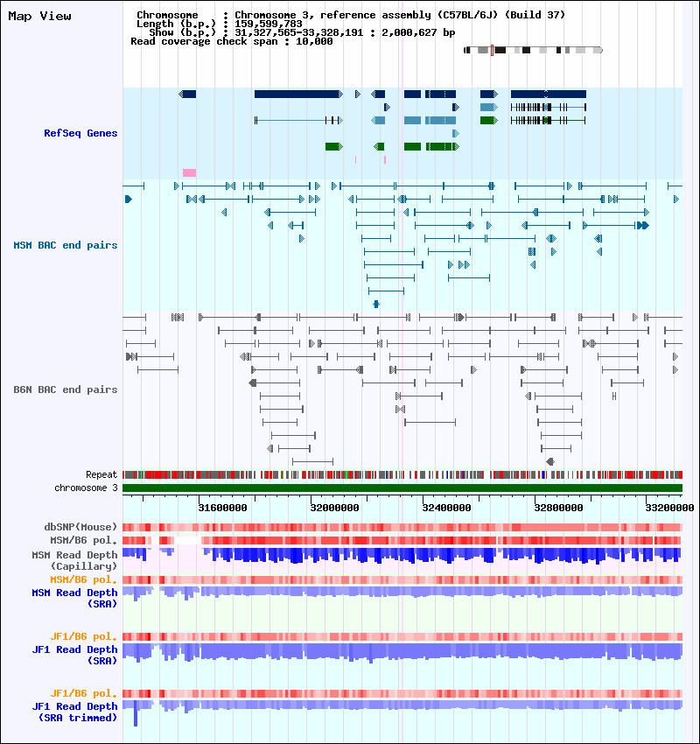Screen dimensions: 700x744
Task: Click the shown range 31,327,565-33,328,191
Action: [299, 32]
